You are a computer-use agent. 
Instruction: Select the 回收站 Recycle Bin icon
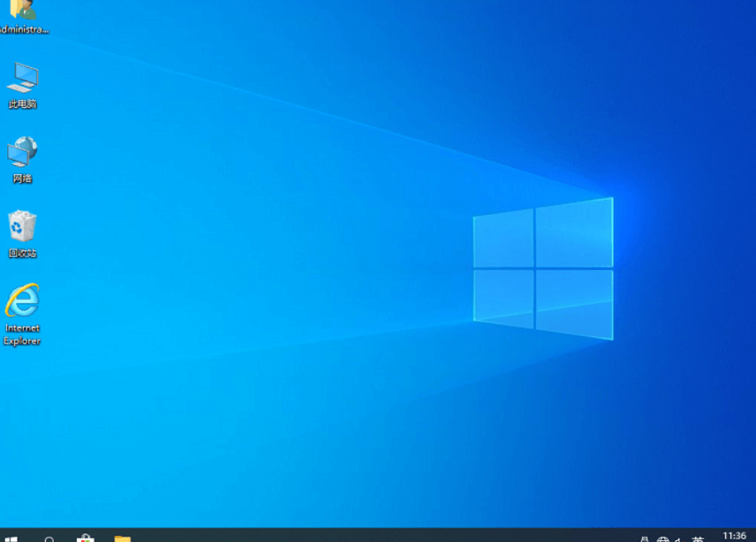pyautogui.click(x=22, y=226)
